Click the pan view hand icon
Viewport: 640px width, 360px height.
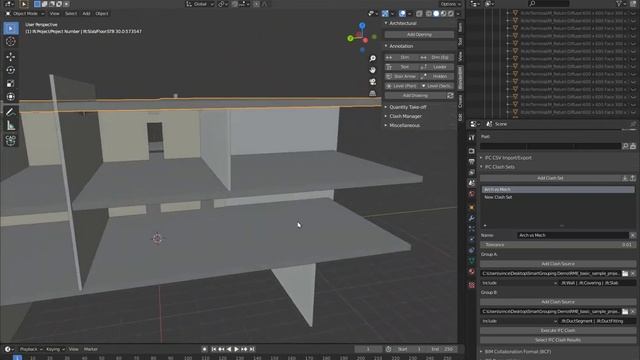(373, 70)
